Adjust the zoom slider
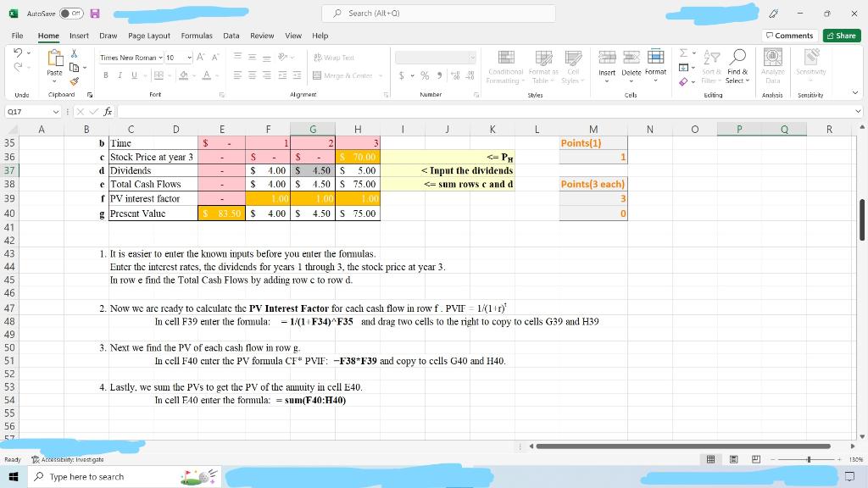 (810, 459)
